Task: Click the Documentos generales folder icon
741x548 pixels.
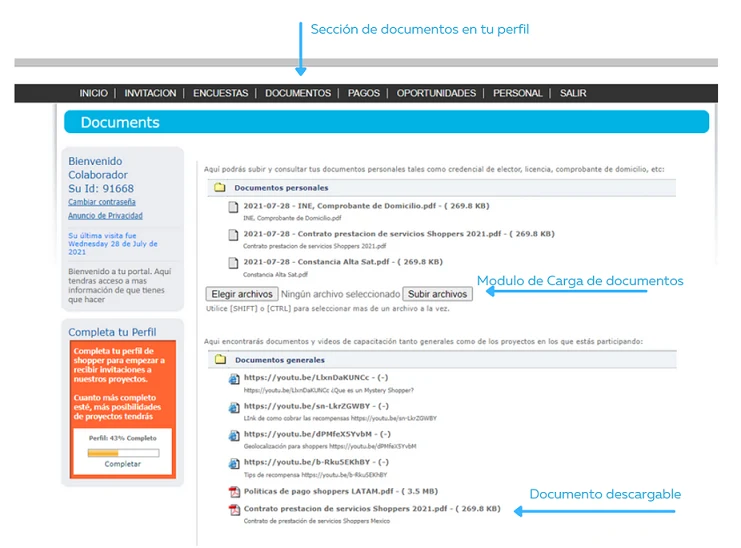Action: (x=220, y=360)
